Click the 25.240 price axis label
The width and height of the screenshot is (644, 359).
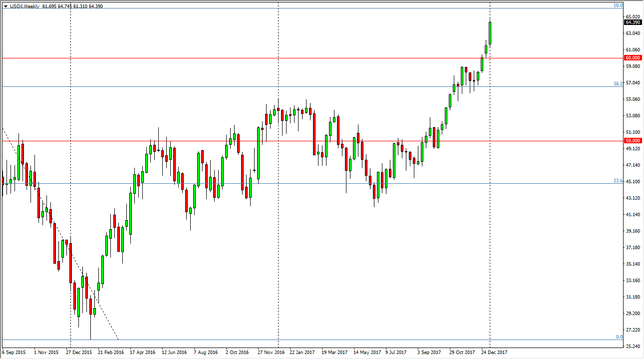coord(632,346)
